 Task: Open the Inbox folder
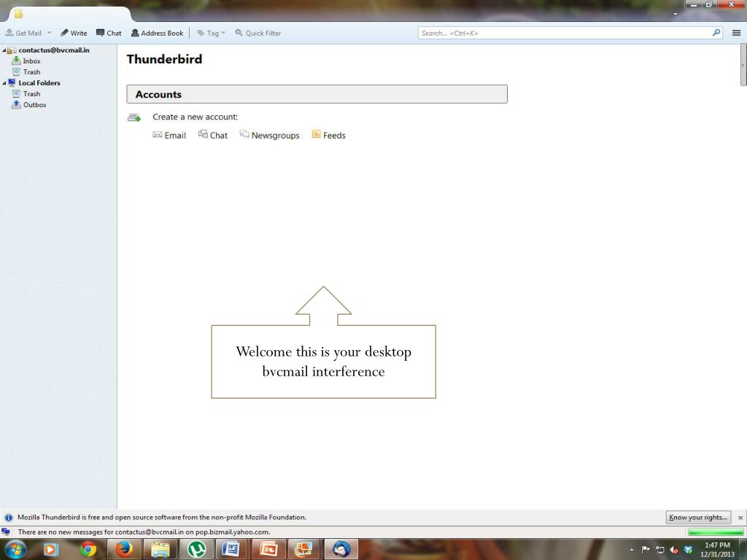(x=31, y=61)
